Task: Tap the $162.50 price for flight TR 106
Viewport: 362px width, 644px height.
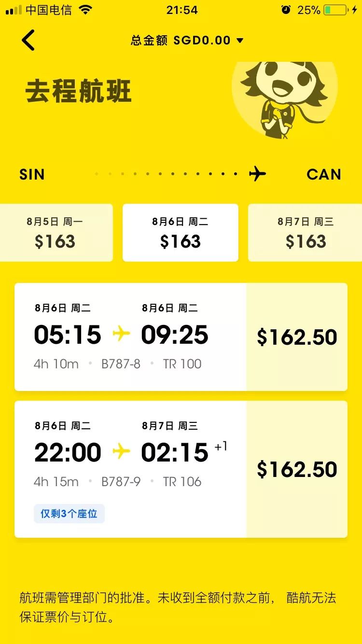Action: pyautogui.click(x=297, y=469)
